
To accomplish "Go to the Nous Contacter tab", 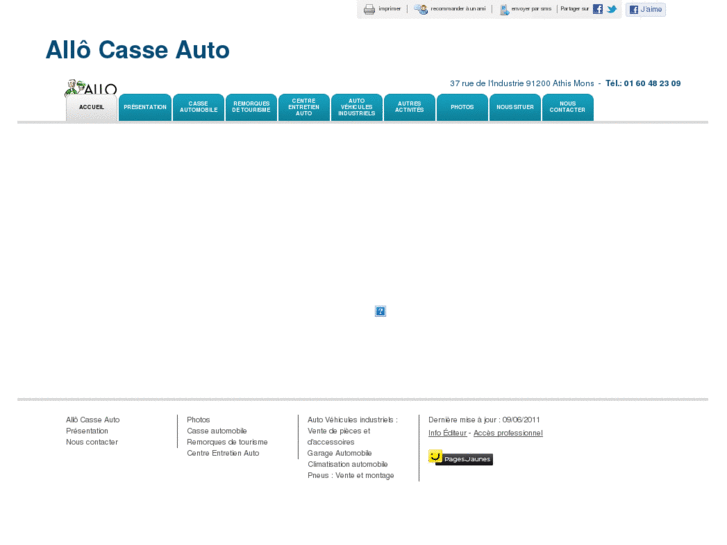I will pos(568,108).
